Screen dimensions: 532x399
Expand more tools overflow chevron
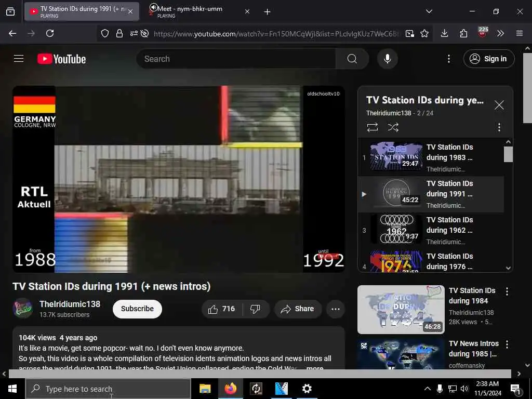(x=500, y=33)
